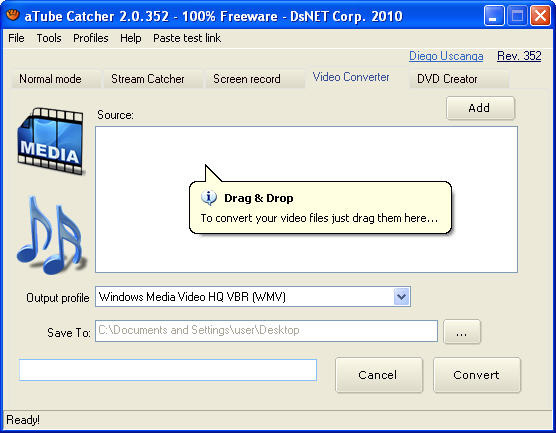Switch to DVD Creator tab

(x=459, y=79)
